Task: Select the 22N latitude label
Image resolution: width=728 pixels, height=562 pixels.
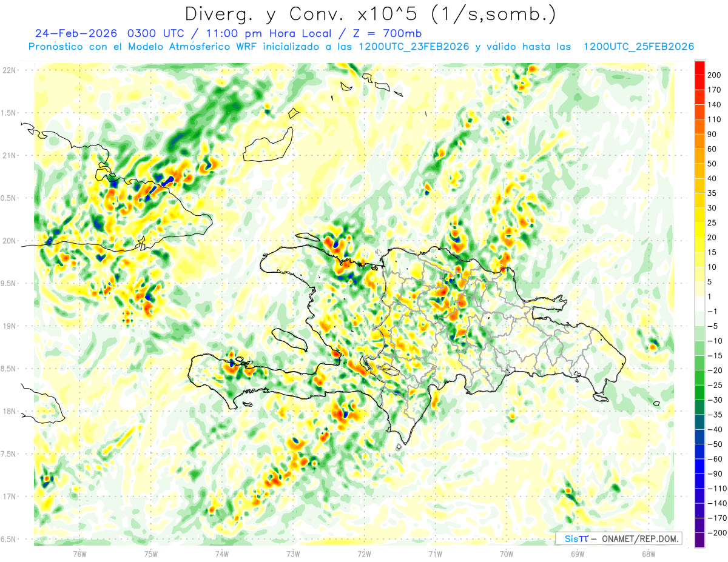Action: [8, 70]
